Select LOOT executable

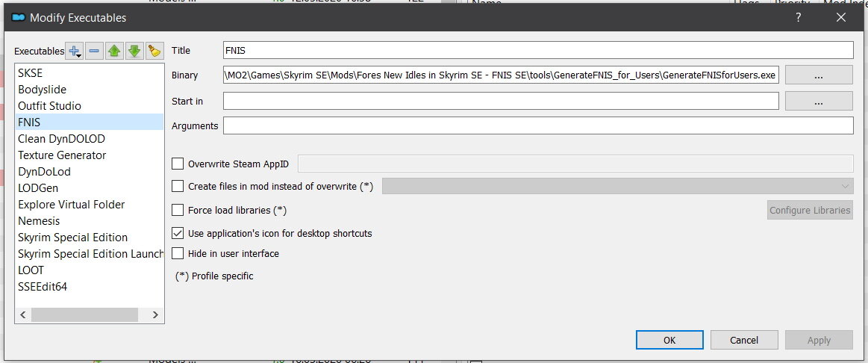(89, 270)
